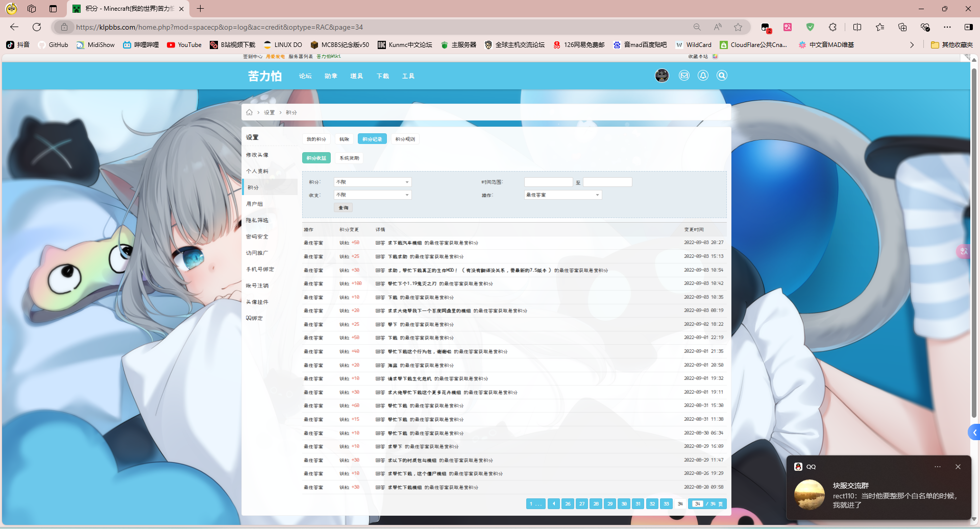980x529 pixels.
Task: Expand the 操作 dropdown showing 最佳答案
Action: coord(563,195)
